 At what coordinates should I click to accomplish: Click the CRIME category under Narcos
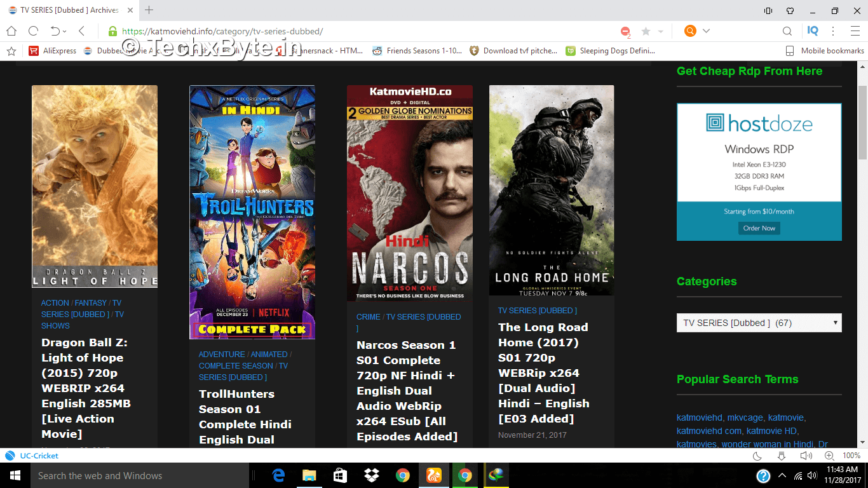click(369, 317)
